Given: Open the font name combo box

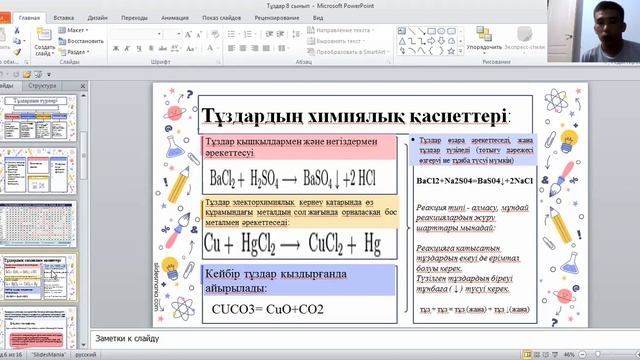Looking at the screenshot, I should point(136,34).
